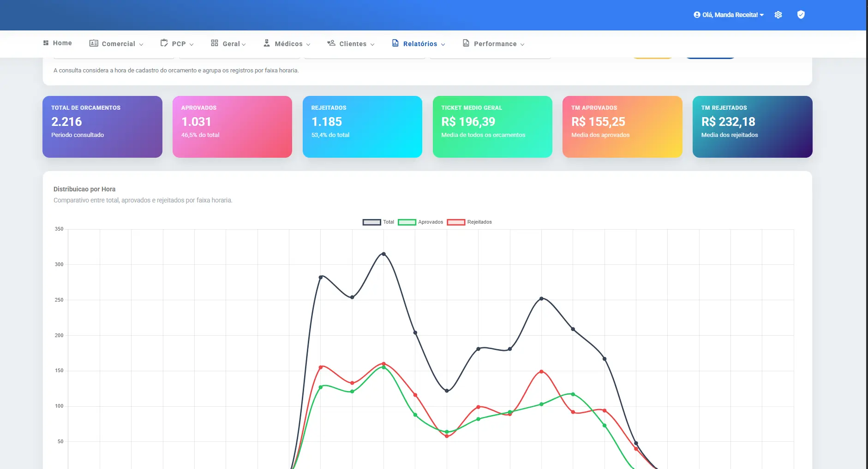This screenshot has width=868, height=469.
Task: Open settings with the gear icon
Action: click(x=778, y=15)
